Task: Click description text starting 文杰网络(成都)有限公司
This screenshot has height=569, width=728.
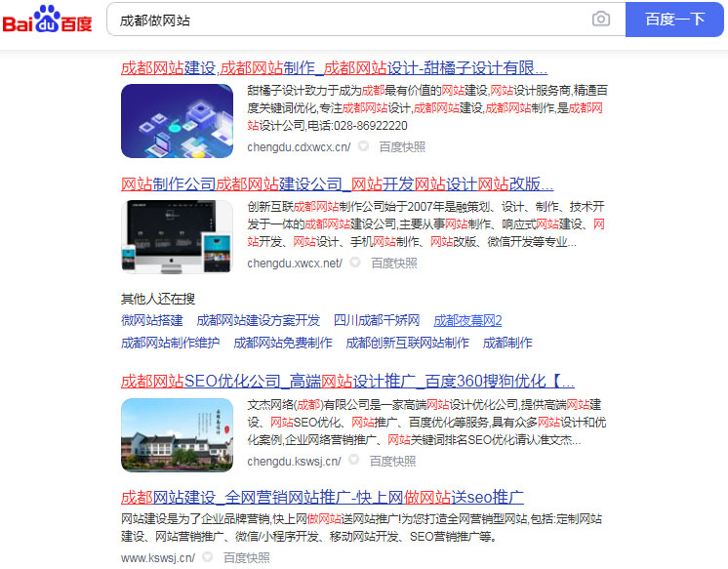Action: tap(426, 422)
